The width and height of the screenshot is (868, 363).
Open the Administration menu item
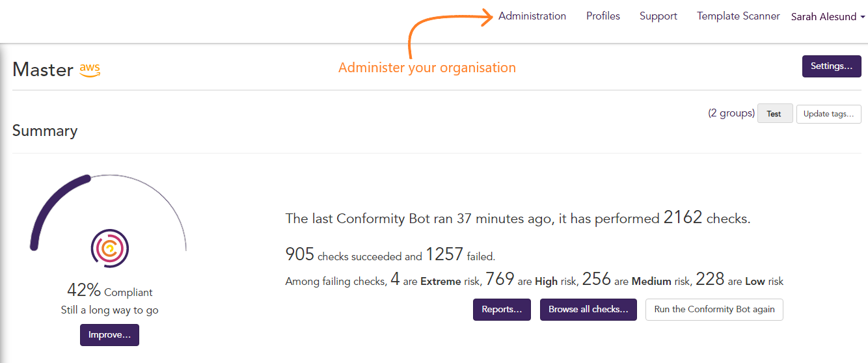pyautogui.click(x=532, y=16)
